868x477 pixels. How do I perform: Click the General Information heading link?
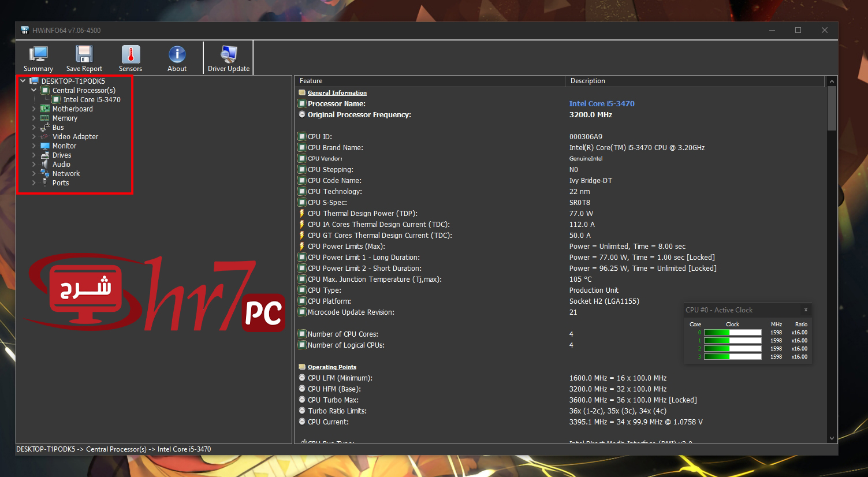coord(337,92)
